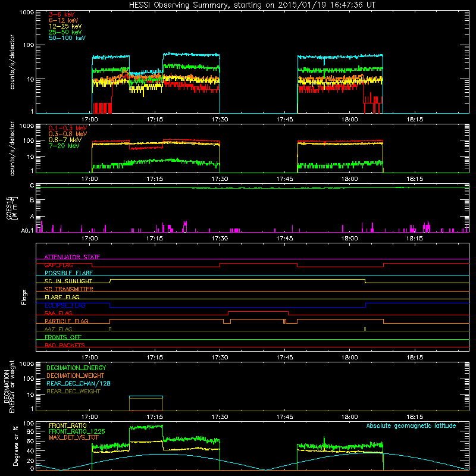Image resolution: width=476 pixels, height=476 pixels.
Task: Click the 17:15 tick under MeV panel
Action: click(155, 179)
